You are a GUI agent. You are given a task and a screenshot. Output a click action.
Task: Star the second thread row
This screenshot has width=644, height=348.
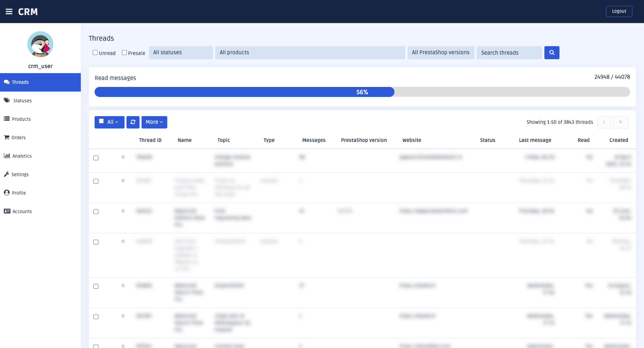click(x=123, y=181)
